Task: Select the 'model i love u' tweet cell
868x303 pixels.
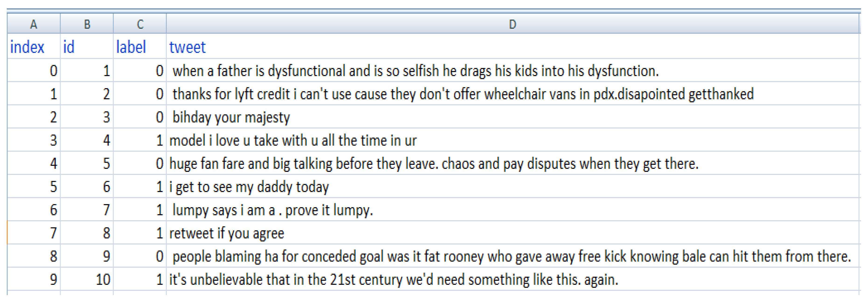Action: (293, 140)
